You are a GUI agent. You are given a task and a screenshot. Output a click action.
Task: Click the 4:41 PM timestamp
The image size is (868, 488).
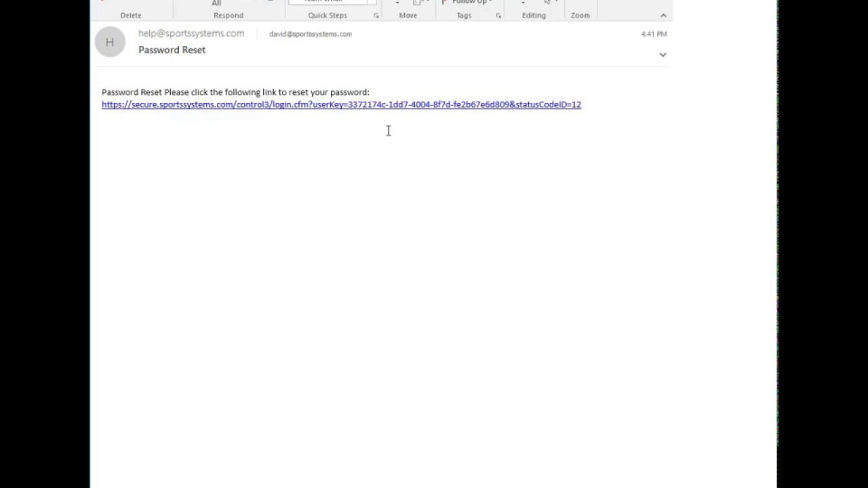(x=654, y=34)
